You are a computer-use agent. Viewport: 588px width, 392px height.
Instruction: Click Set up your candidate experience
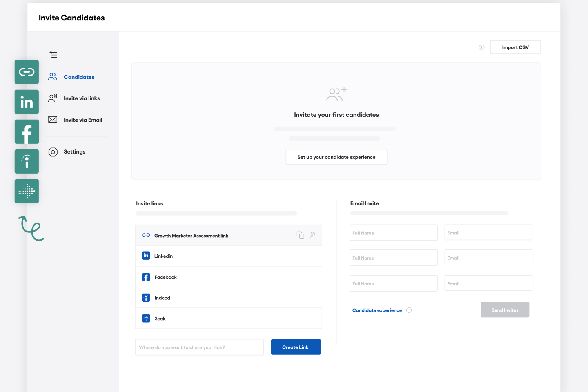[336, 157]
